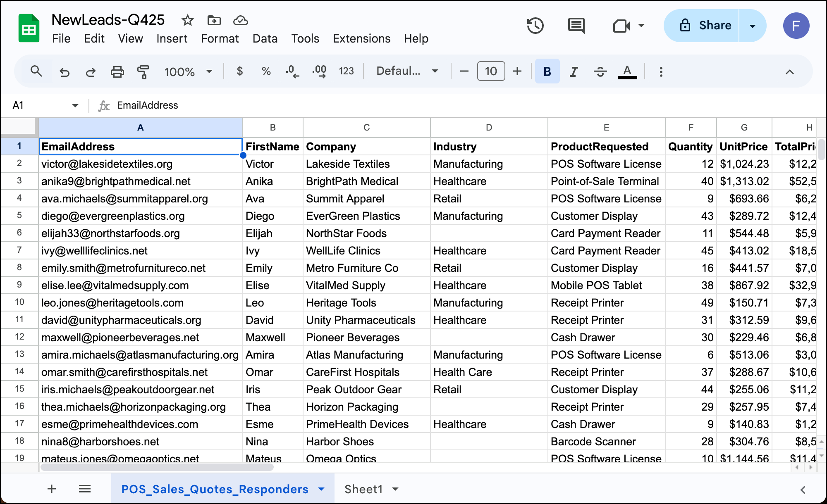Viewport: 827px width, 504px height.
Task: Open the comments panel icon
Action: click(x=576, y=26)
